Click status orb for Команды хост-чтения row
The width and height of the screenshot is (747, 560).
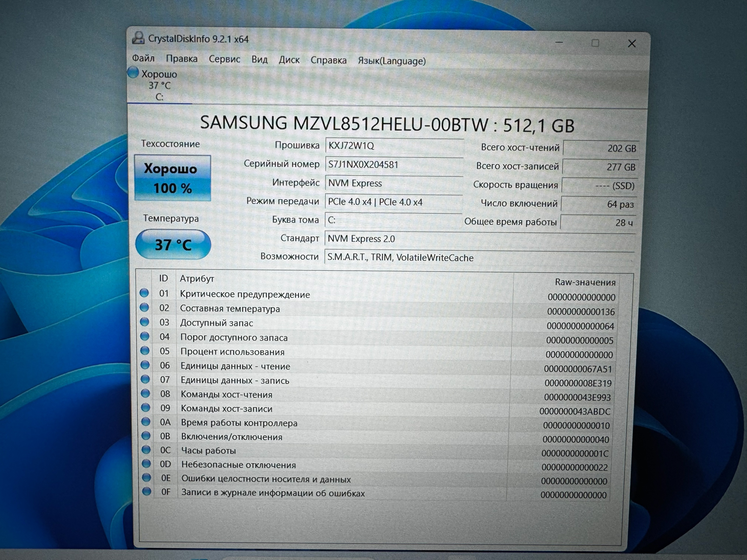[x=145, y=393]
